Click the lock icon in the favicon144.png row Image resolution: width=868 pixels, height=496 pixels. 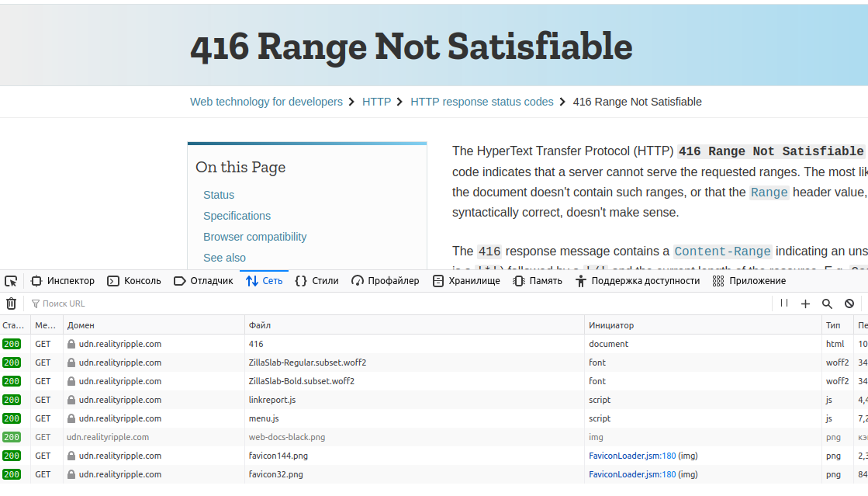71,456
